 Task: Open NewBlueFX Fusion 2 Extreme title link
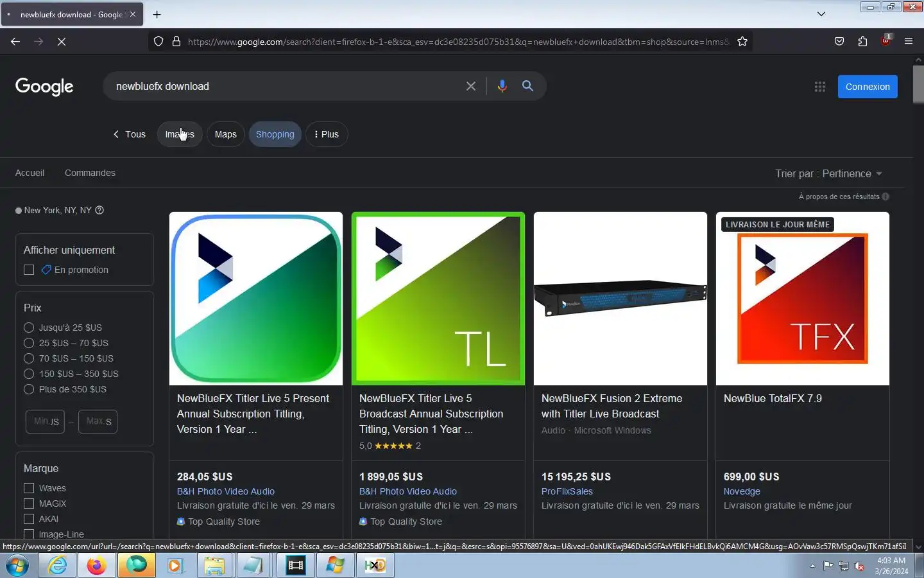click(x=612, y=406)
